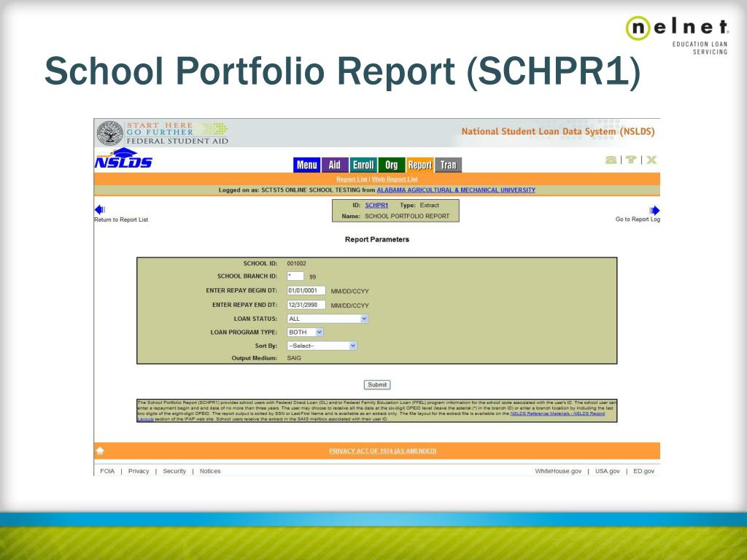Switch to the Enroll tab
This screenshot has height=560, width=747.
[363, 165]
